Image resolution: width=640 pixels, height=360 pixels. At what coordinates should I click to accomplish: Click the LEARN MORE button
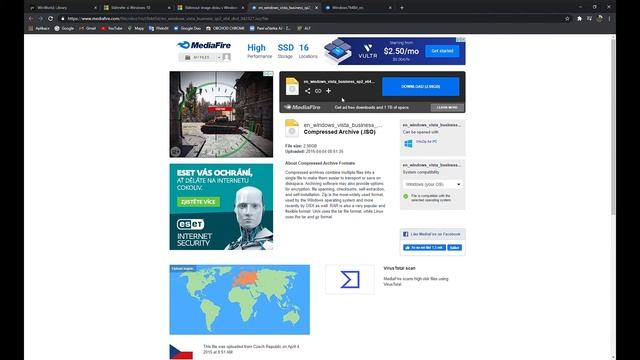pyautogui.click(x=447, y=107)
